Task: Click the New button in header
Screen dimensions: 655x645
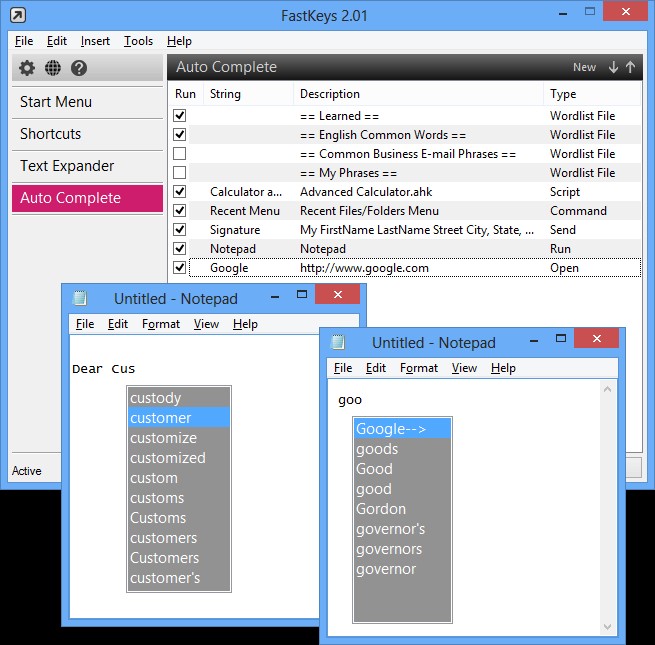Action: point(584,67)
